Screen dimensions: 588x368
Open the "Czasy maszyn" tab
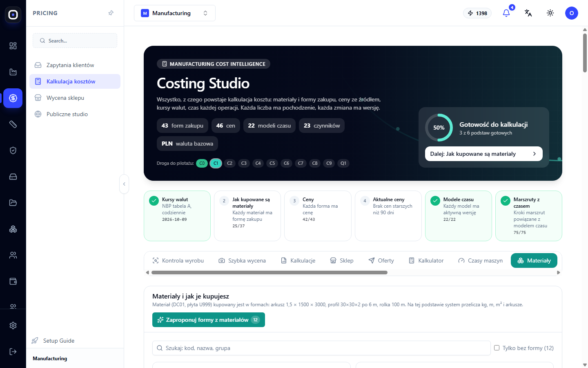click(x=480, y=260)
